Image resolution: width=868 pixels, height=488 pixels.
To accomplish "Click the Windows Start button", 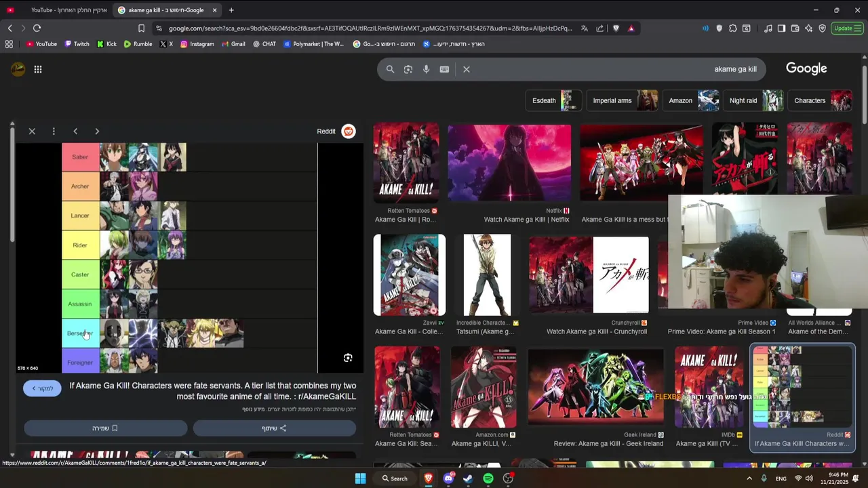I will coord(361,479).
